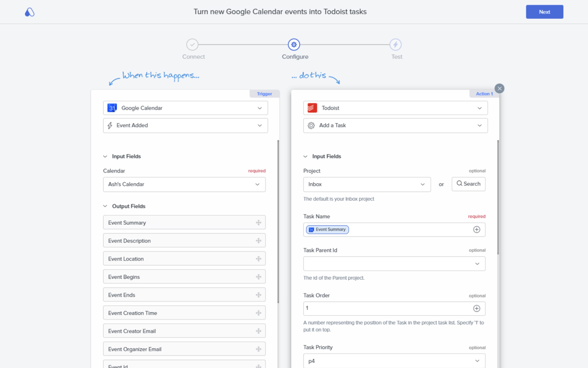Open the p4 Task Priority dropdown

[x=394, y=361]
